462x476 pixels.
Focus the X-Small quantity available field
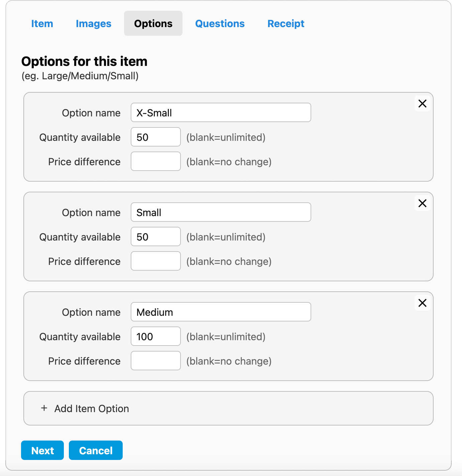tap(155, 137)
